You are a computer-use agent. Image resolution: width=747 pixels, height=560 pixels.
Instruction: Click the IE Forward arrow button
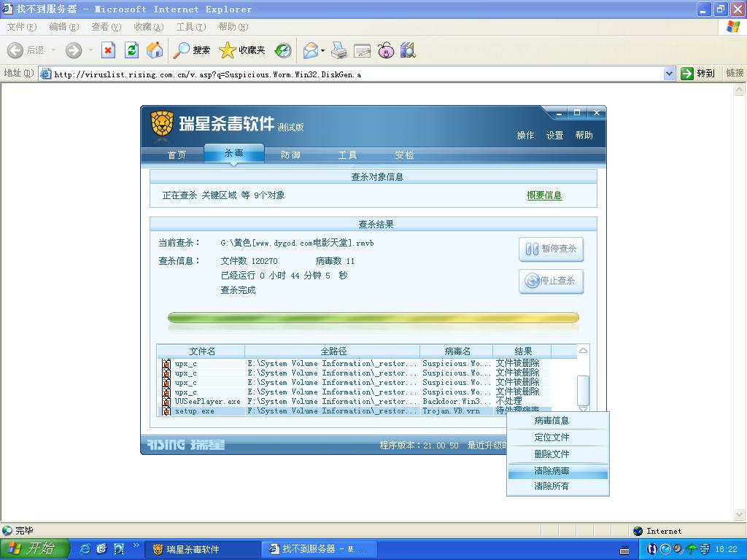pos(74,50)
